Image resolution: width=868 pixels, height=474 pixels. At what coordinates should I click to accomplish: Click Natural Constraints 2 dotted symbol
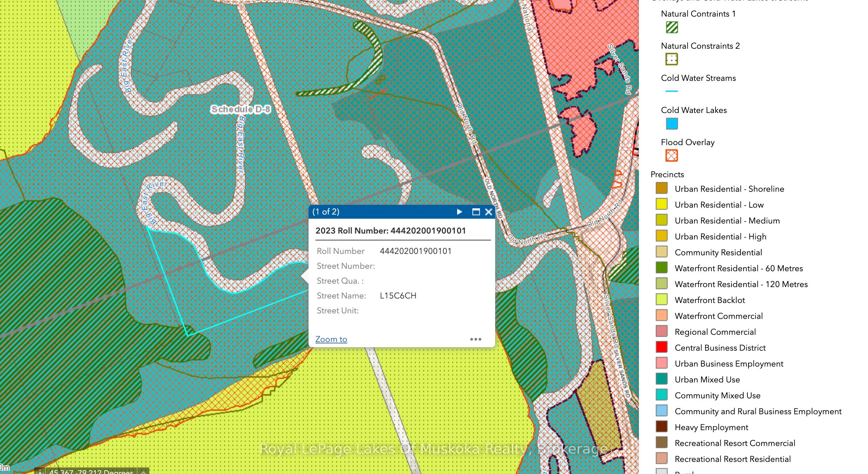click(671, 59)
